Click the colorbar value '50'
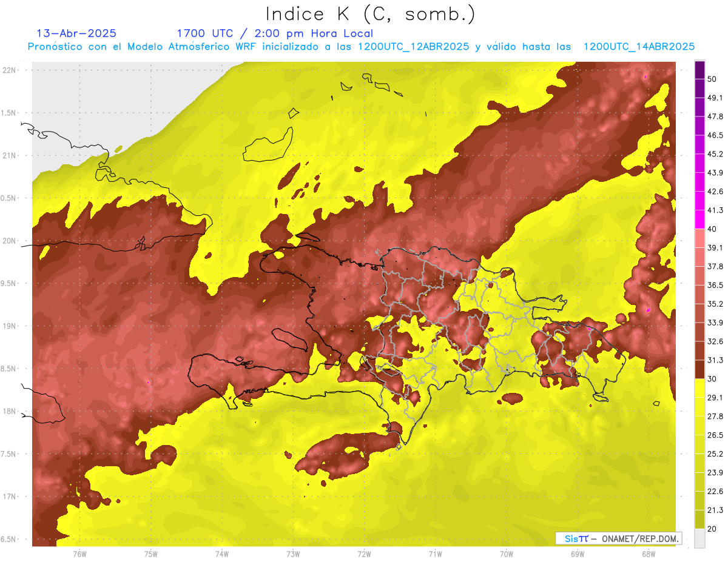Screen dimensions: 728x562 click(712, 79)
